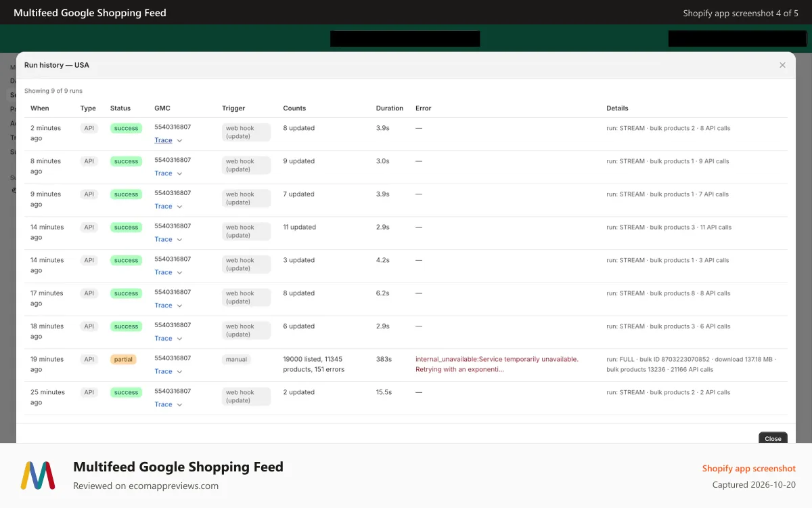This screenshot has height=508, width=812.
Task: Click the '17 minutes ago' timestamp
Action: click(x=47, y=298)
